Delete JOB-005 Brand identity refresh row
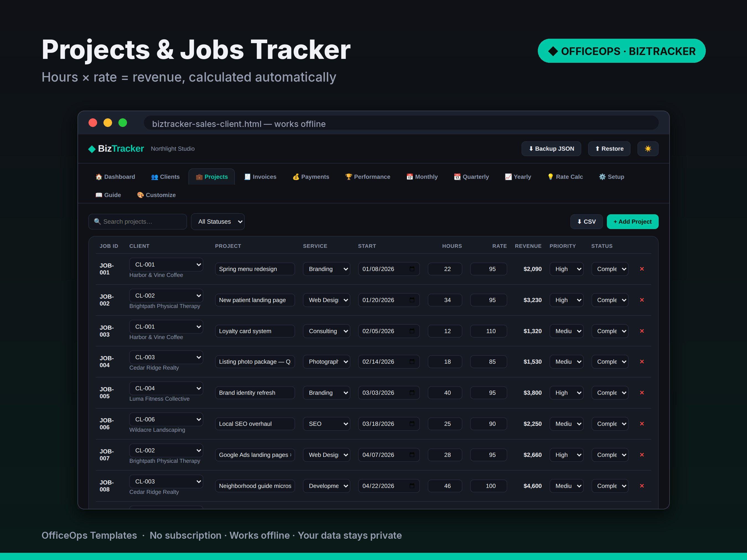This screenshot has height=560, width=747. coord(642,393)
